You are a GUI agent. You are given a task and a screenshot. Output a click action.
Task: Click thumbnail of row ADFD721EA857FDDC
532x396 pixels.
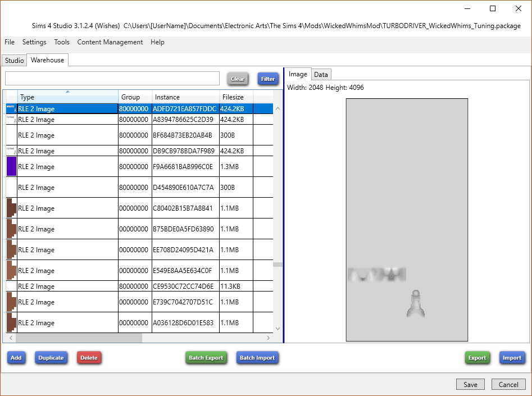pos(12,108)
